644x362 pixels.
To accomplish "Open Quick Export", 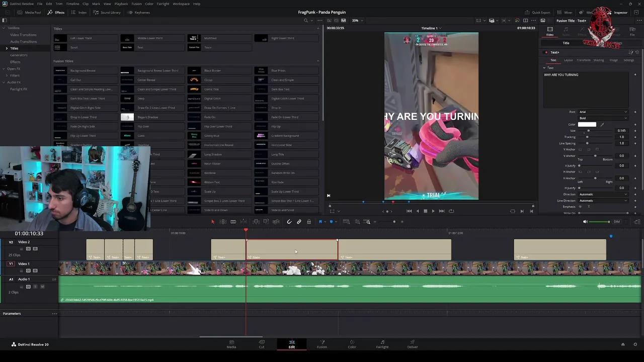I will pyautogui.click(x=537, y=13).
